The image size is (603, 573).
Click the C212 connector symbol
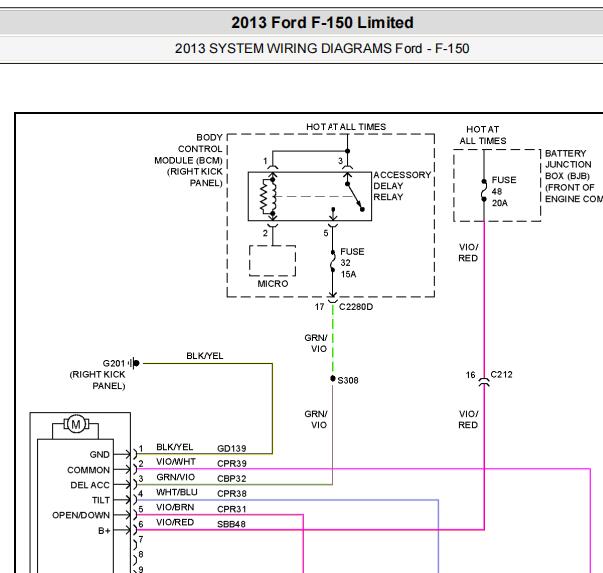[484, 375]
